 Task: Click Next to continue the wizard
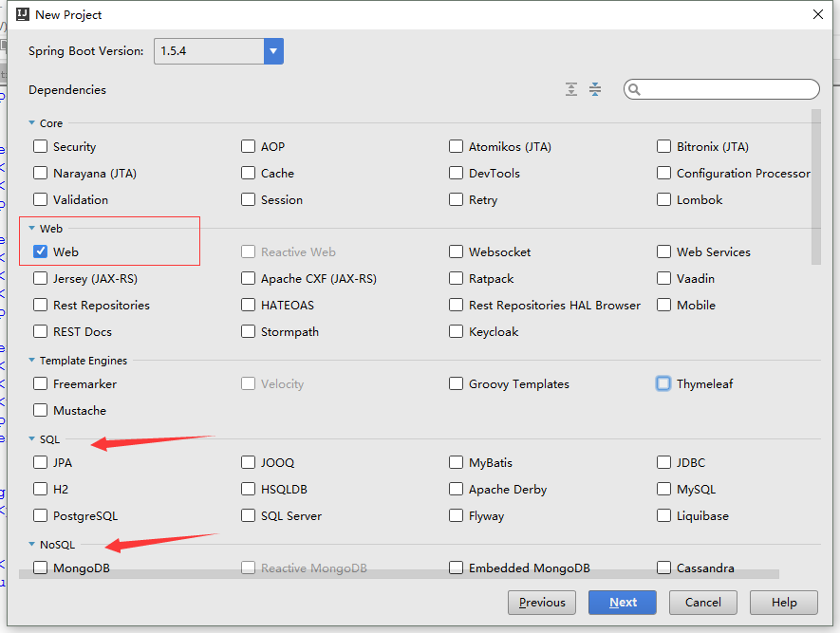[x=623, y=603]
